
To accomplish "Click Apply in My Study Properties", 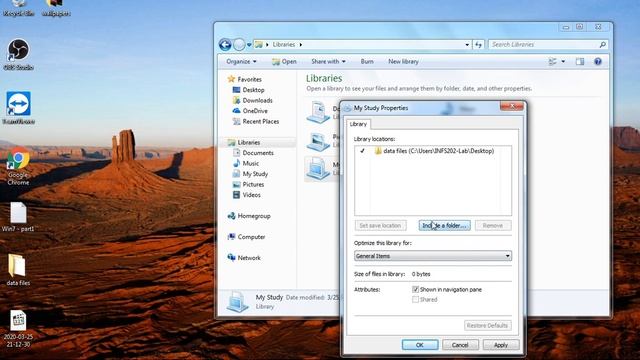I will (x=501, y=345).
